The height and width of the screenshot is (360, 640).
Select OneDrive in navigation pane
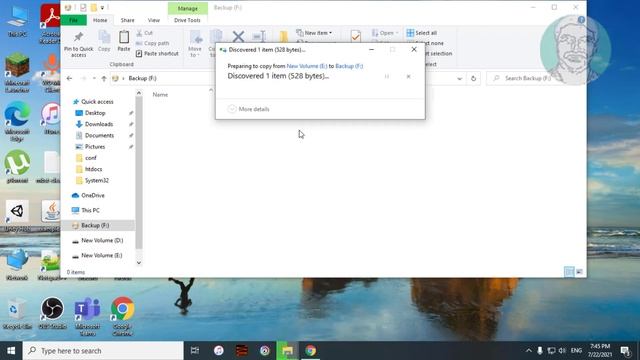point(93,196)
